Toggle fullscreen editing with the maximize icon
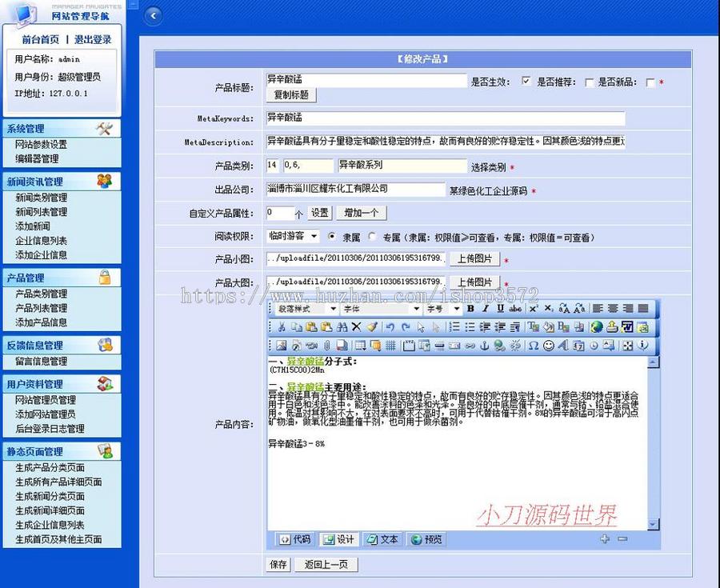Image resolution: width=720 pixels, height=588 pixels. click(628, 345)
